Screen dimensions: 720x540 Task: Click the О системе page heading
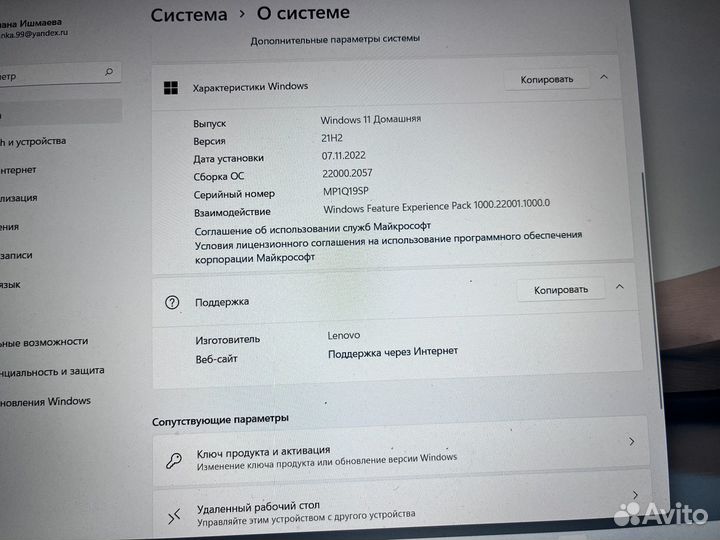tap(303, 13)
